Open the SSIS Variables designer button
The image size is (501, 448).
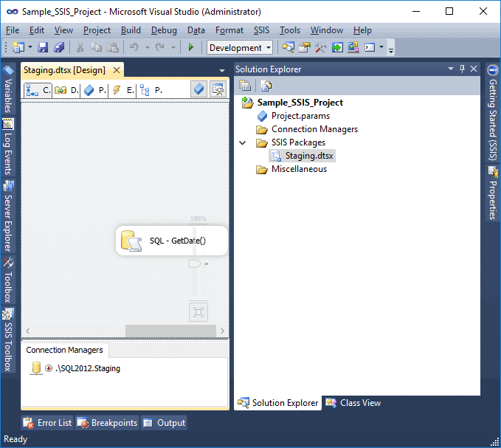pos(198,89)
